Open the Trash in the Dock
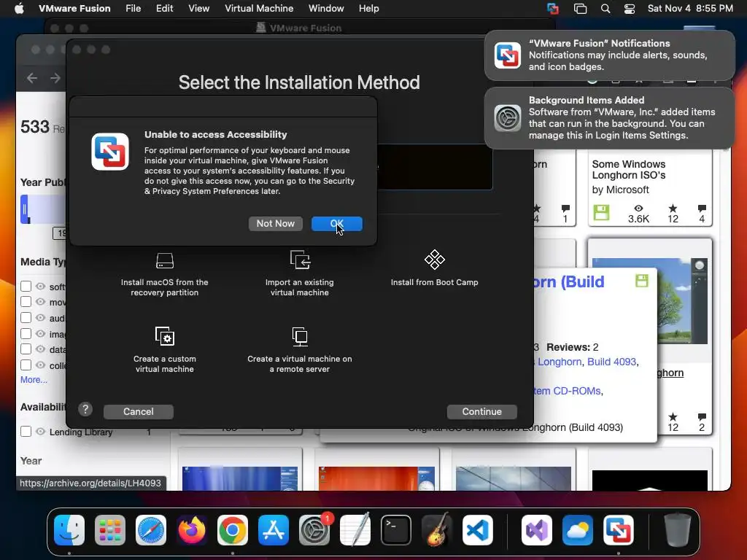The image size is (747, 560). (x=677, y=530)
